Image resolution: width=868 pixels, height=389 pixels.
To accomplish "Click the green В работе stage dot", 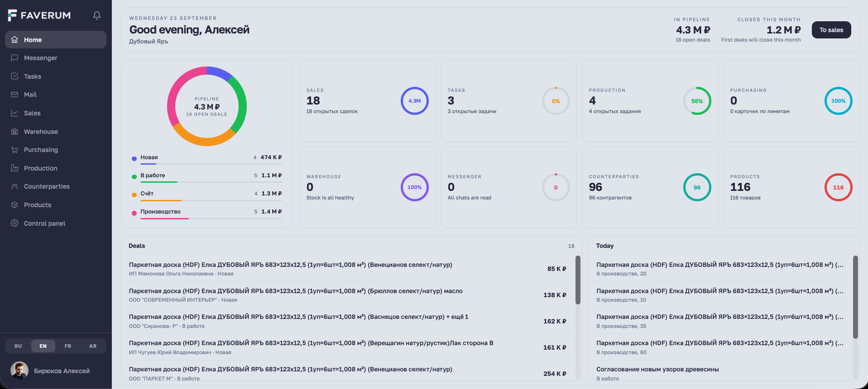I will coord(134,177).
